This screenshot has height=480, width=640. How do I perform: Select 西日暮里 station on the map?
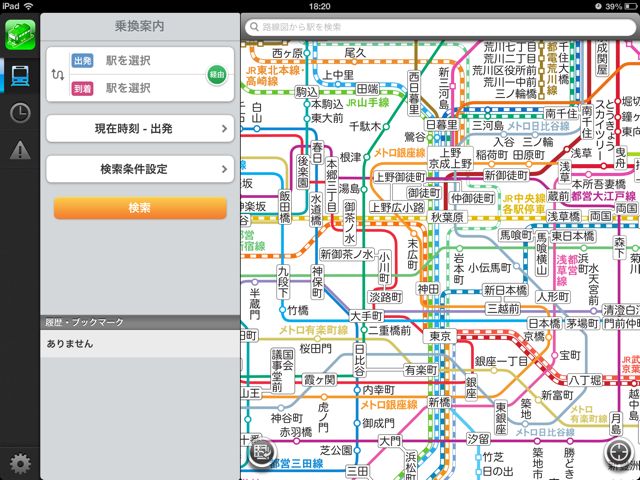(x=414, y=93)
